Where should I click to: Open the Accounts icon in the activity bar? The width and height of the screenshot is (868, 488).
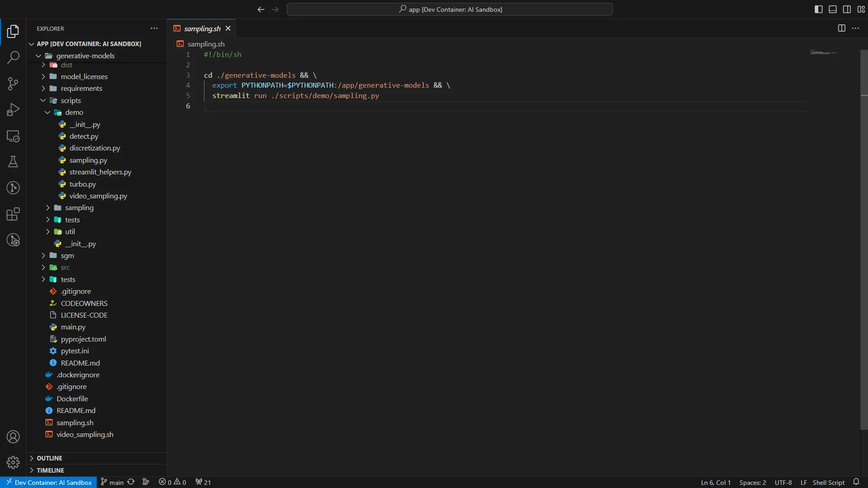pos(13,436)
